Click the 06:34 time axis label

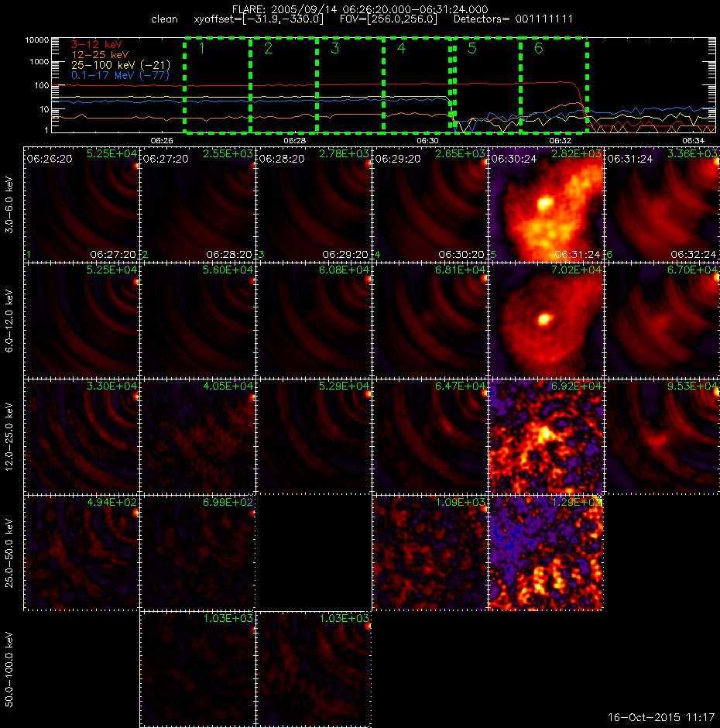[x=694, y=140]
